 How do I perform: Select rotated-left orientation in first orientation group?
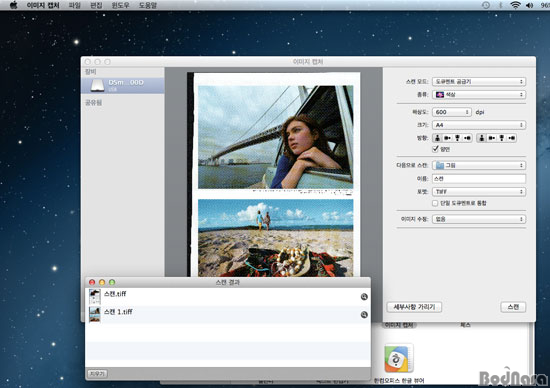pyautogui.click(x=447, y=138)
